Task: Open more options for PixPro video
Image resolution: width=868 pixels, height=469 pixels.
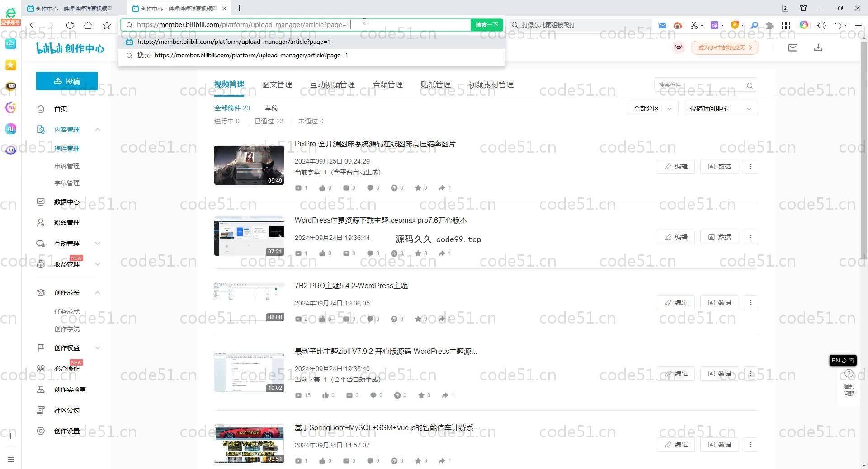Action: point(751,166)
